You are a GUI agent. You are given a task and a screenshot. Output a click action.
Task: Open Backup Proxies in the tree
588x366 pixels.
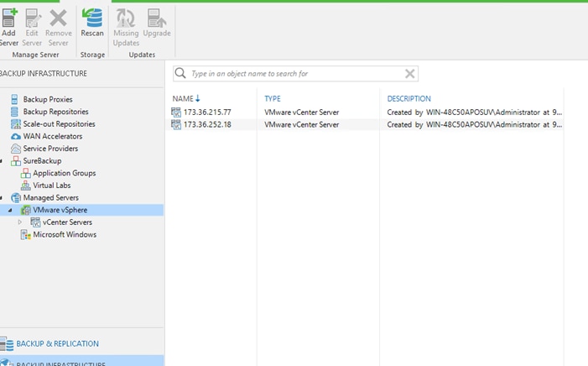click(48, 100)
